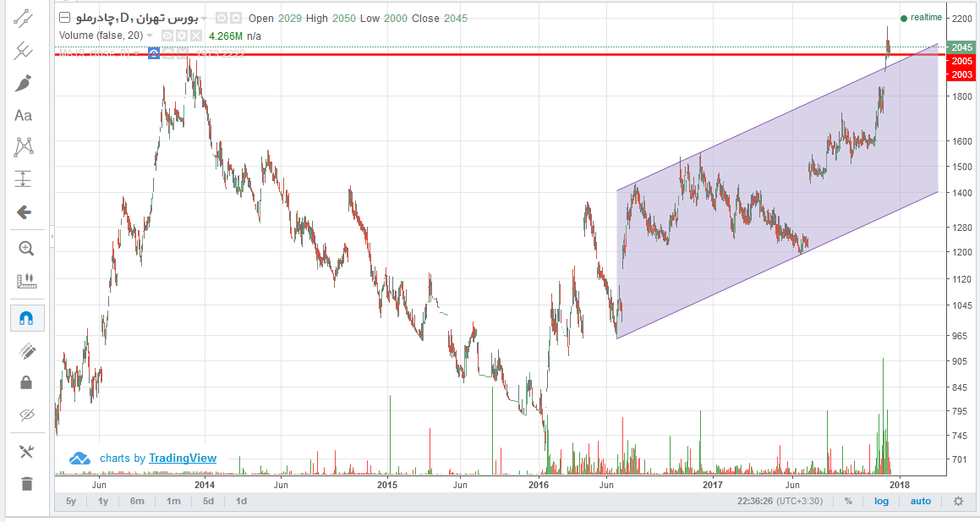Toggle visibility of the MA indicator
The height and width of the screenshot is (522, 980).
point(154,53)
